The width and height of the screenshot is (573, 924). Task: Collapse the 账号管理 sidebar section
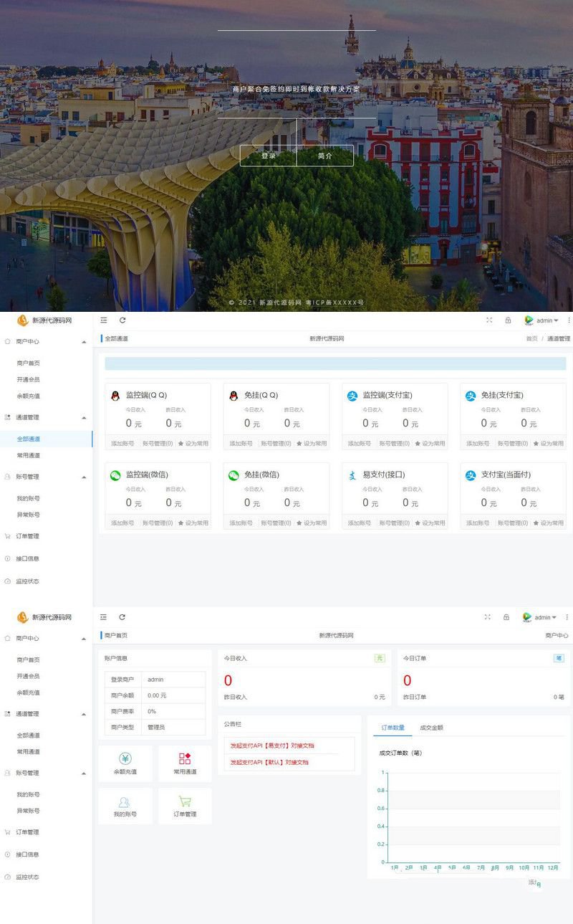click(x=84, y=476)
